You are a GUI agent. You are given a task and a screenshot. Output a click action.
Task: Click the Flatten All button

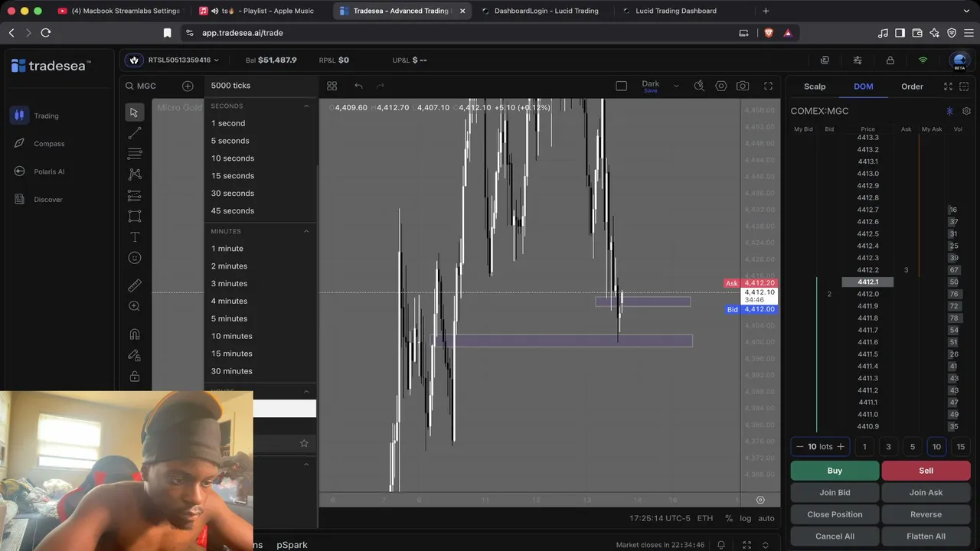926,536
